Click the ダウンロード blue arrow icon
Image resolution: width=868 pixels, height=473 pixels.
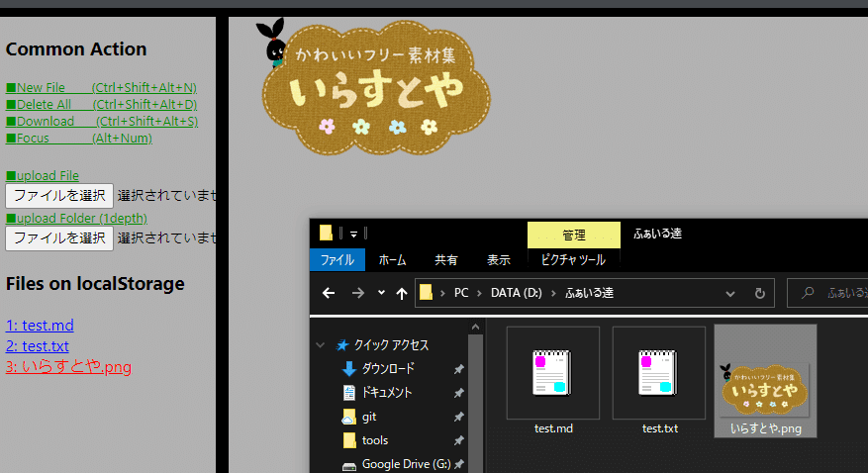349,369
